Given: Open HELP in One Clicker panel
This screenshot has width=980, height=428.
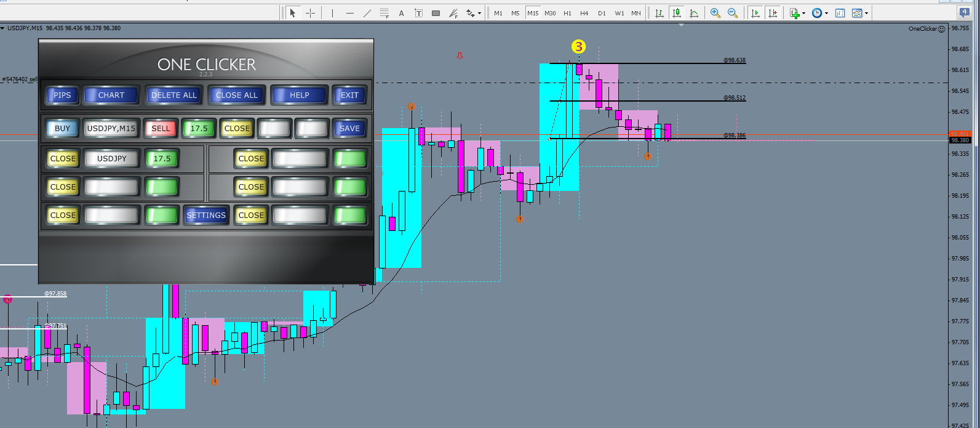Looking at the screenshot, I should (x=300, y=95).
